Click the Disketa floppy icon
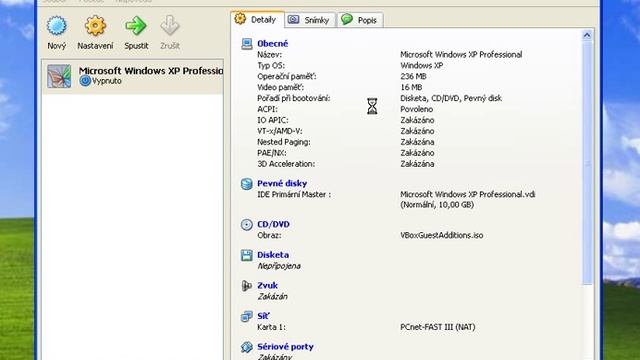 [x=247, y=255]
